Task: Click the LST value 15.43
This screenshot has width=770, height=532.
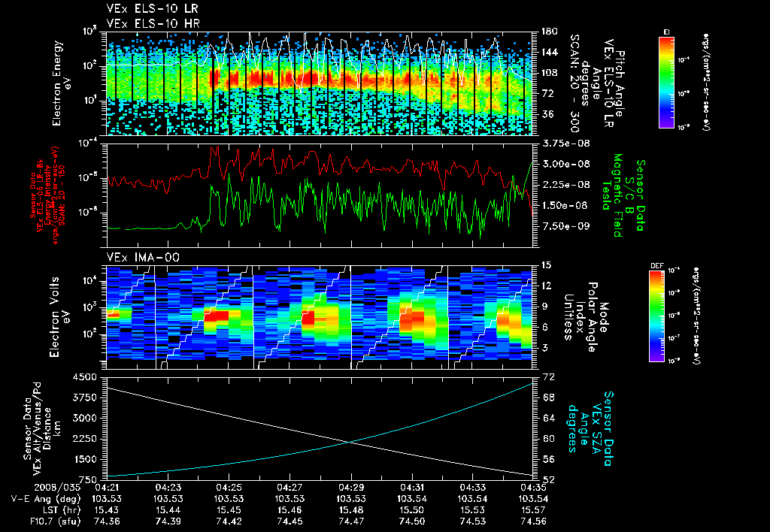Action: (x=107, y=510)
